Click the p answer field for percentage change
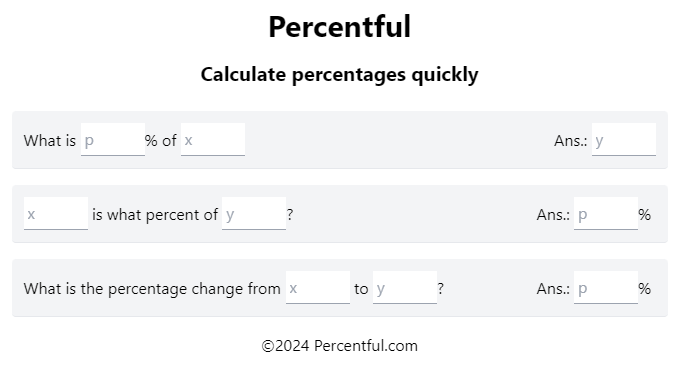This screenshot has width=683, height=383. pyautogui.click(x=606, y=288)
